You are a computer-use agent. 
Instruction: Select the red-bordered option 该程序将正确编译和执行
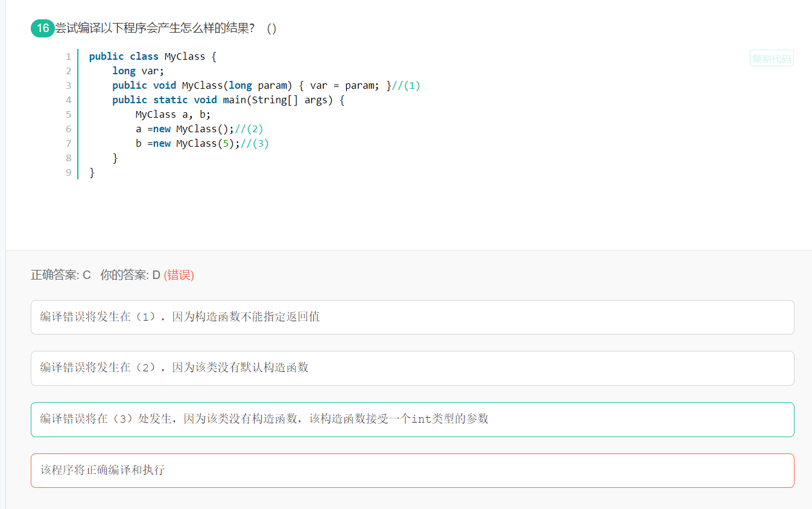click(413, 470)
